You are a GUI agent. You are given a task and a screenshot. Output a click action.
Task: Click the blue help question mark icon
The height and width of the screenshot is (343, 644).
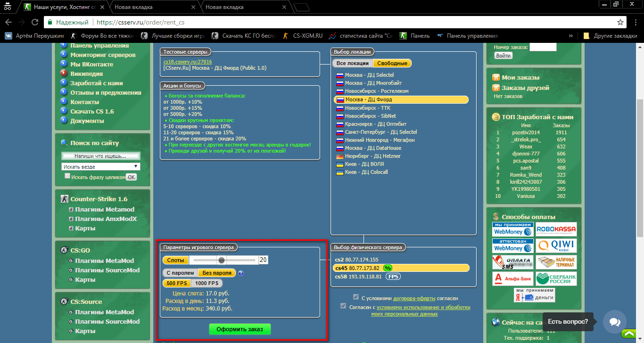[x=241, y=273]
